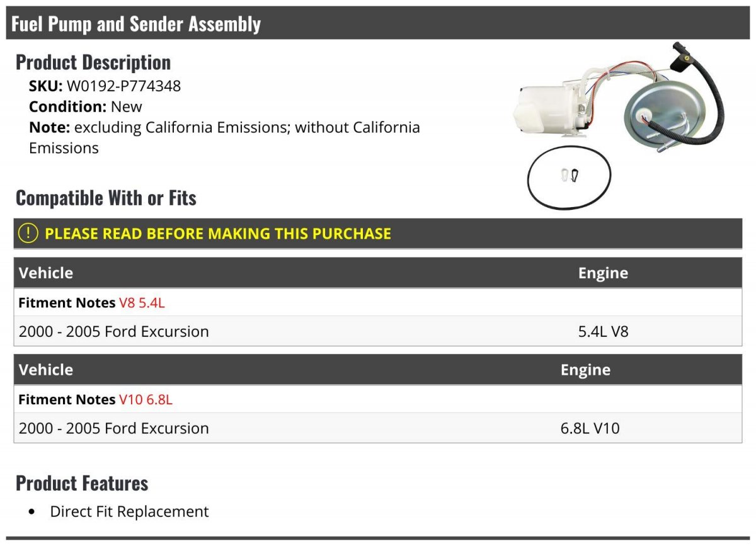Click the yellow warning exclamation icon
The height and width of the screenshot is (546, 756).
pos(28,233)
